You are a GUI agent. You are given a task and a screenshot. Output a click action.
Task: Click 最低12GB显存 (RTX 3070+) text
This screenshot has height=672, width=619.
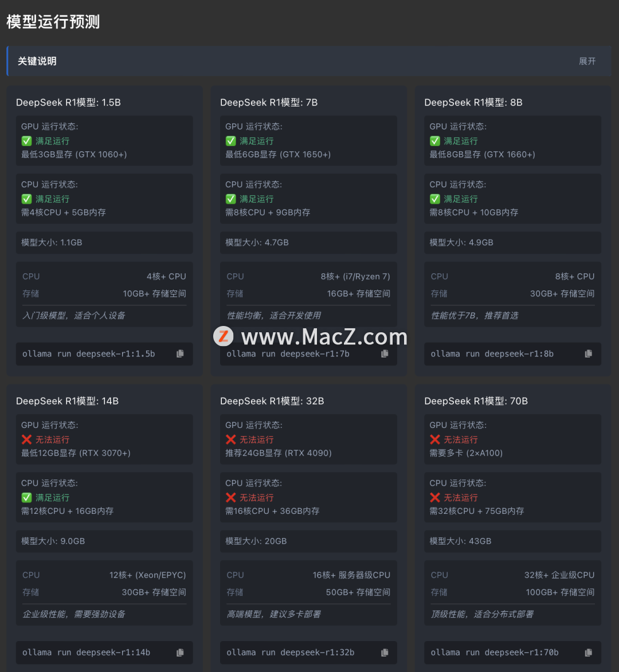click(76, 453)
